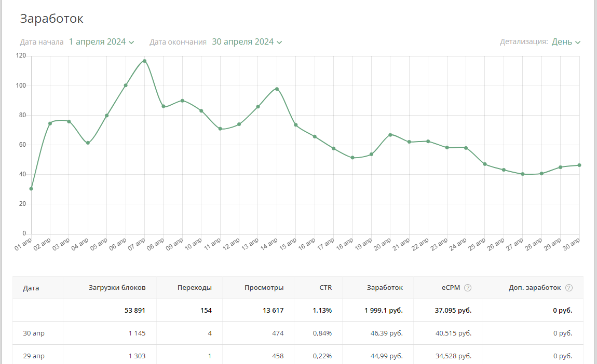Click the chart data point for 20 апр
Viewport: 597px width, 364px height.
coord(390,135)
